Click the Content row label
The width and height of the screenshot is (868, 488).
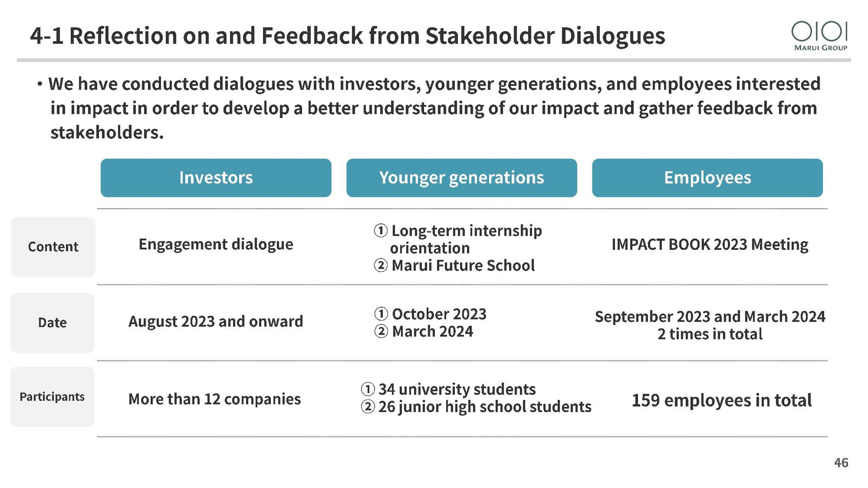(x=53, y=247)
